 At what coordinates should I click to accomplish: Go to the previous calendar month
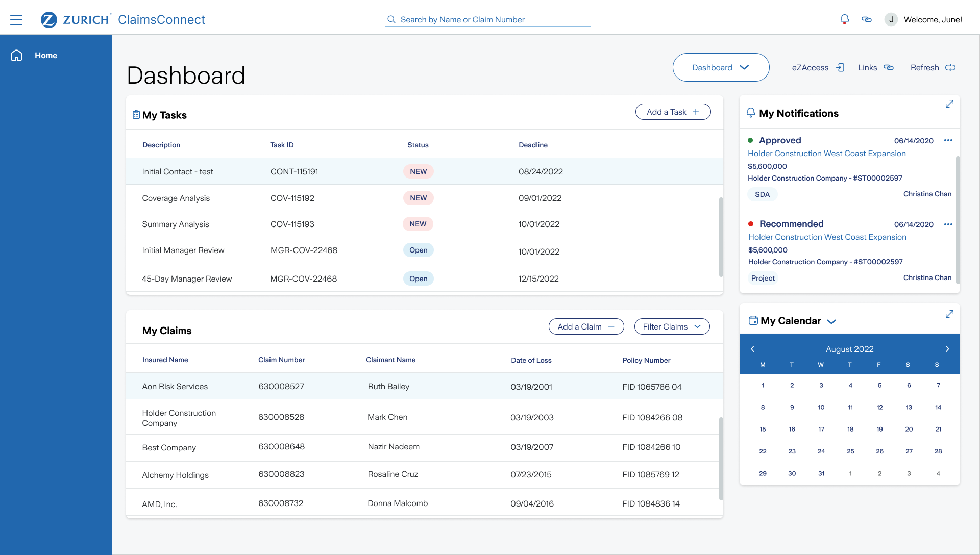[752, 349]
